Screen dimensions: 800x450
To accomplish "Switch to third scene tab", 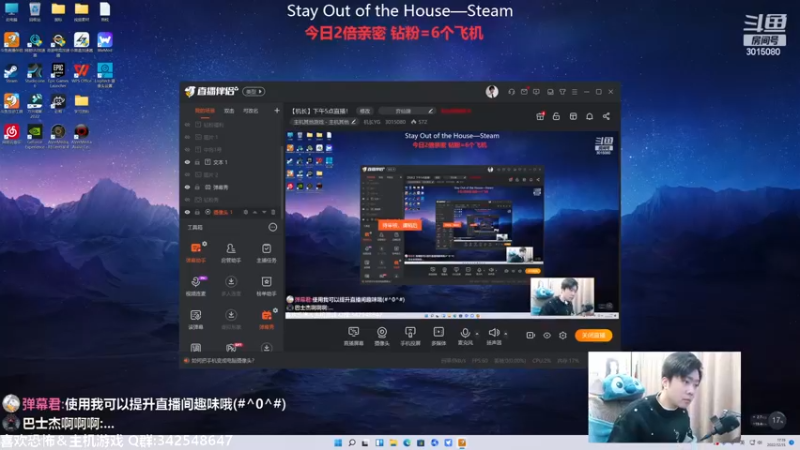I will [251, 111].
